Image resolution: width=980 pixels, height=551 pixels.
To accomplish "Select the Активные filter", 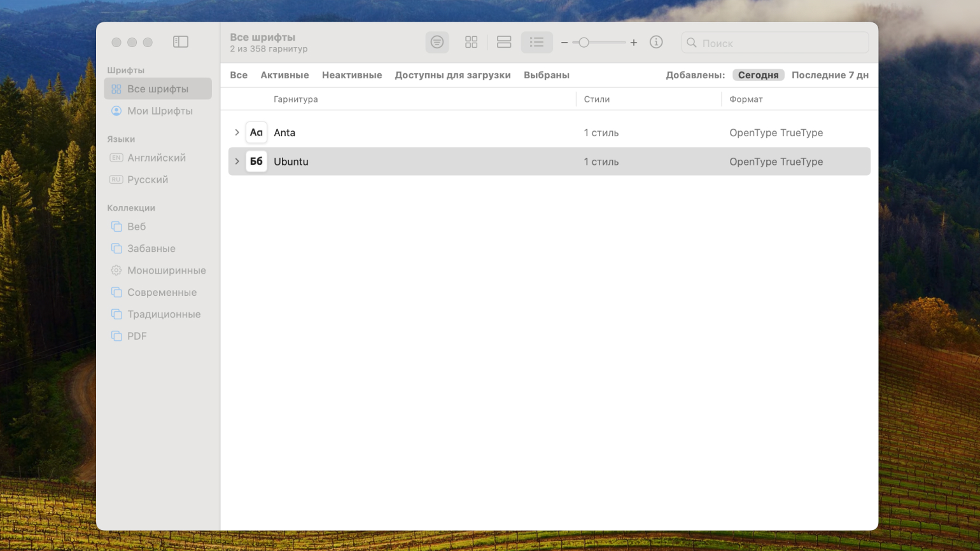I will pos(284,75).
